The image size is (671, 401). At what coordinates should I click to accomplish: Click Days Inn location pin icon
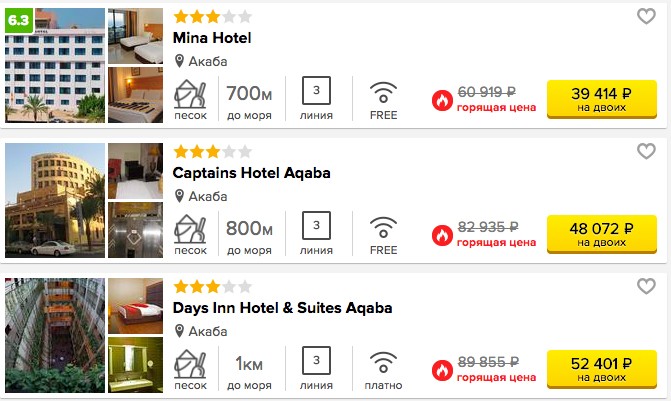click(x=179, y=331)
